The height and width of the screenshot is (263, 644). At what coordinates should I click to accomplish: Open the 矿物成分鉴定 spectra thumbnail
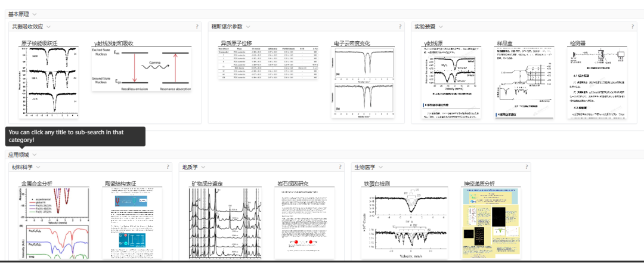225,224
